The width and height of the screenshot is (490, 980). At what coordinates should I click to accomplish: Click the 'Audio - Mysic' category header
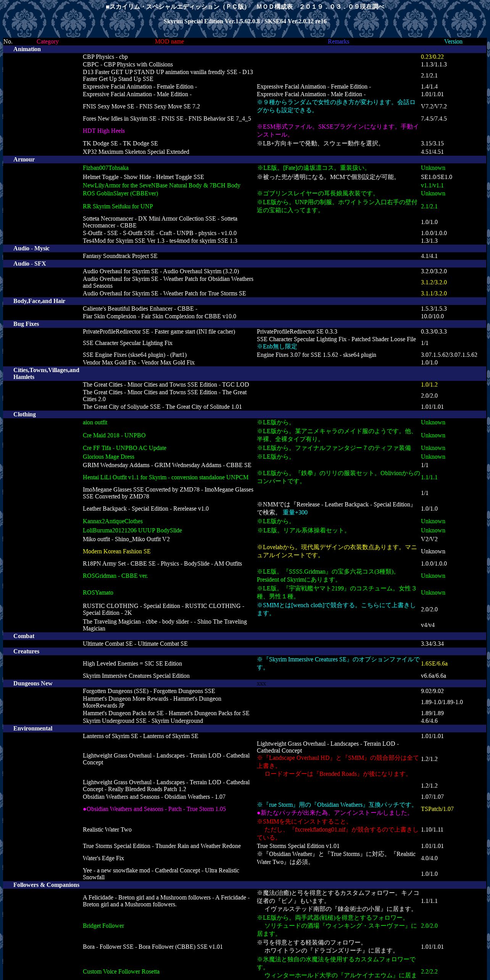coord(31,248)
